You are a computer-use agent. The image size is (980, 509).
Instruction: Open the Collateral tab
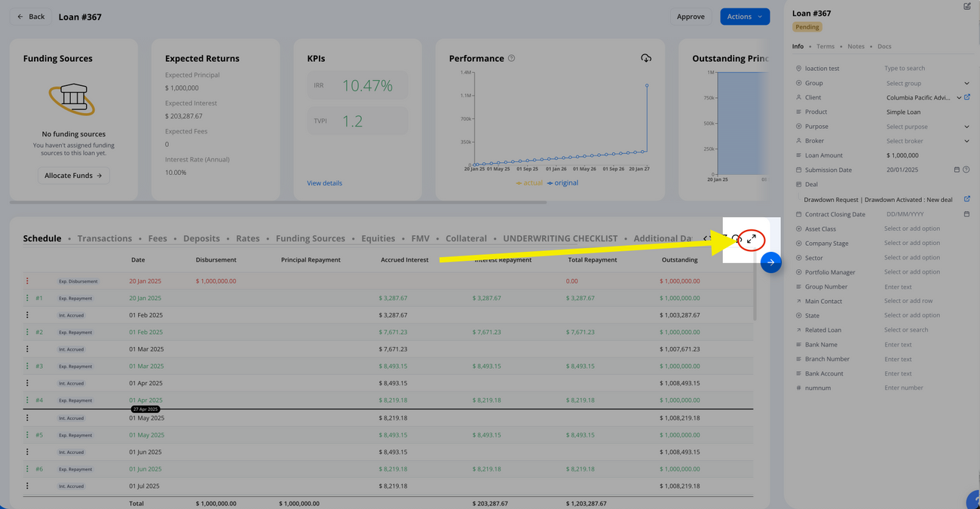[x=466, y=238]
